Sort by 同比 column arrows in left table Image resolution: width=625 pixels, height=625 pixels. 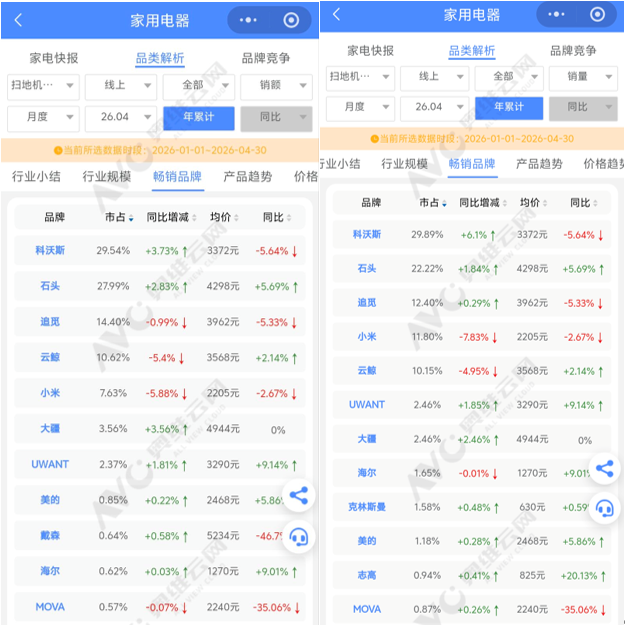pos(289,218)
